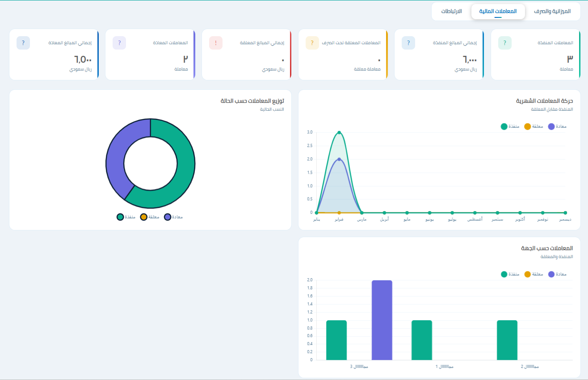
Task: Select the المعاملات المالية tab
Action: [498, 11]
